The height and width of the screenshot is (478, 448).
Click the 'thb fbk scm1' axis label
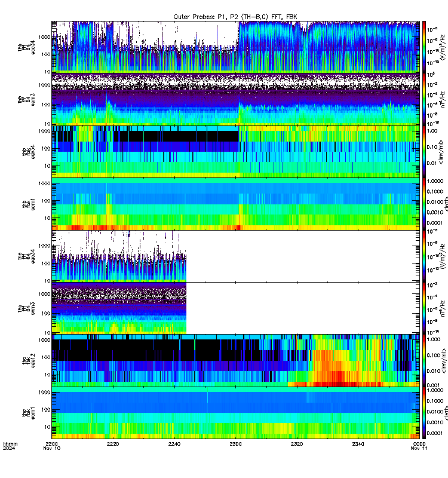tap(29, 204)
